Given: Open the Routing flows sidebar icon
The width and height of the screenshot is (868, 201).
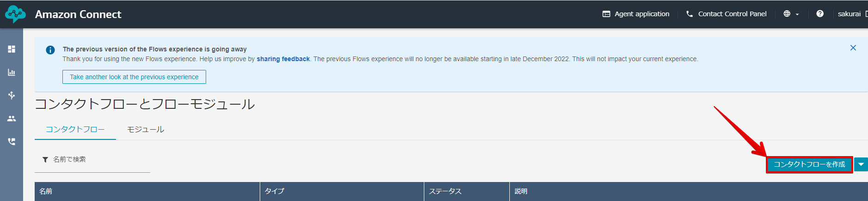Looking at the screenshot, I should tap(12, 95).
